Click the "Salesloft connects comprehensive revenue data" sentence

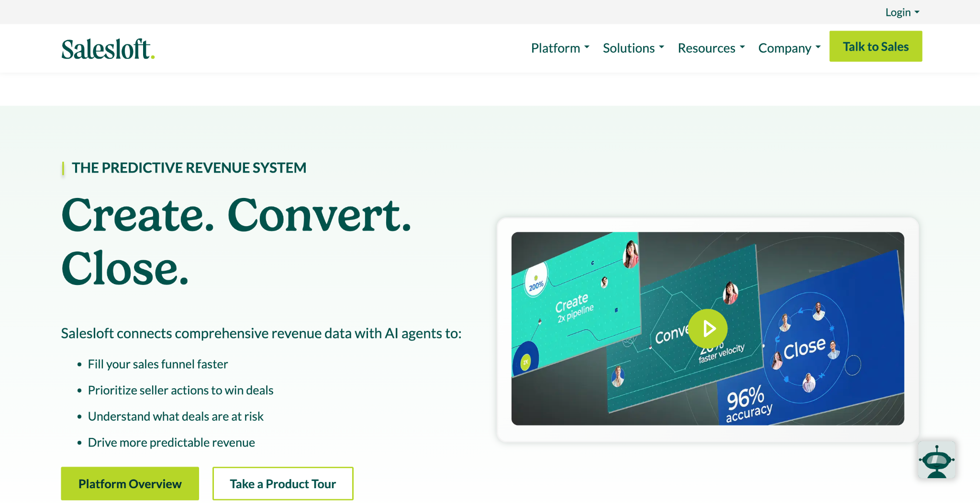click(x=261, y=333)
